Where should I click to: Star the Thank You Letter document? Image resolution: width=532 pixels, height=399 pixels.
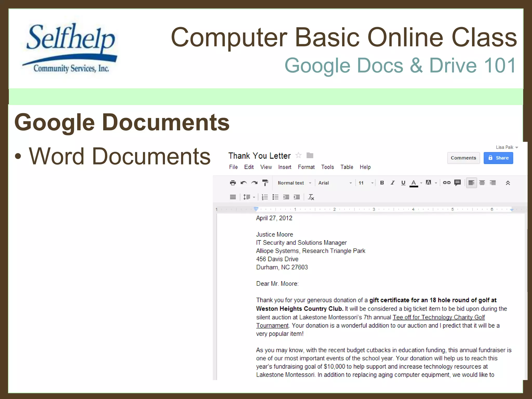click(298, 155)
